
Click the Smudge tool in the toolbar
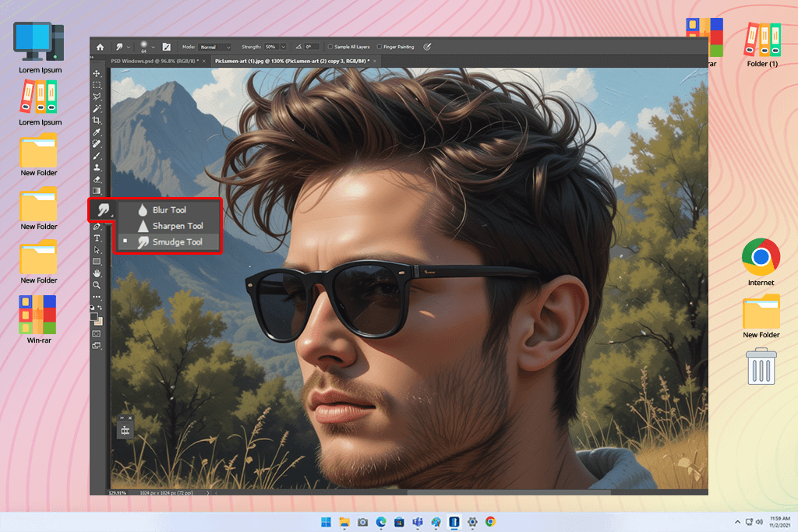104,210
